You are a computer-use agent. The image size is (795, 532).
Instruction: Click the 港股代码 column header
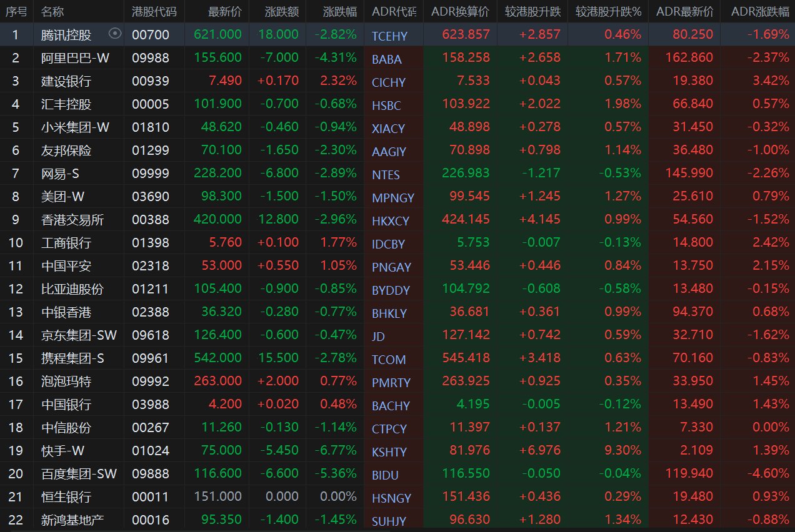[154, 11]
